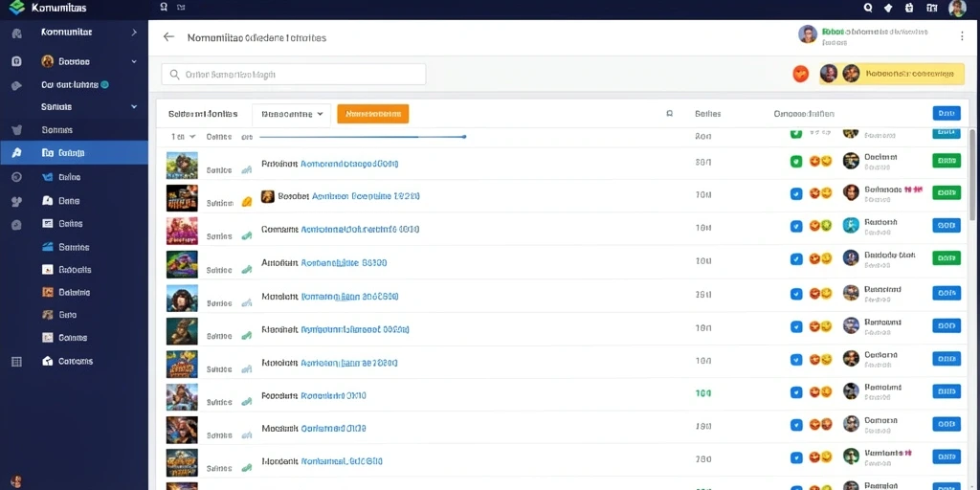Click the orange button in table toolbar
Viewport: 980px width, 490px height.
pyautogui.click(x=372, y=114)
